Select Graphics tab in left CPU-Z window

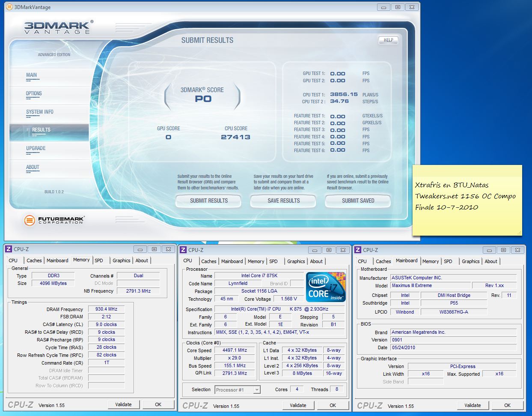pos(122,260)
